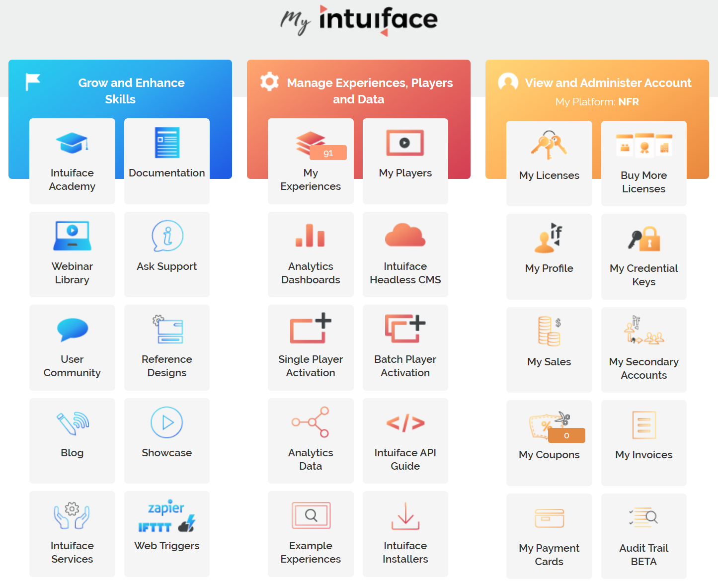The image size is (718, 588).
Task: Open Intuiface Headless CMS
Action: click(x=405, y=253)
